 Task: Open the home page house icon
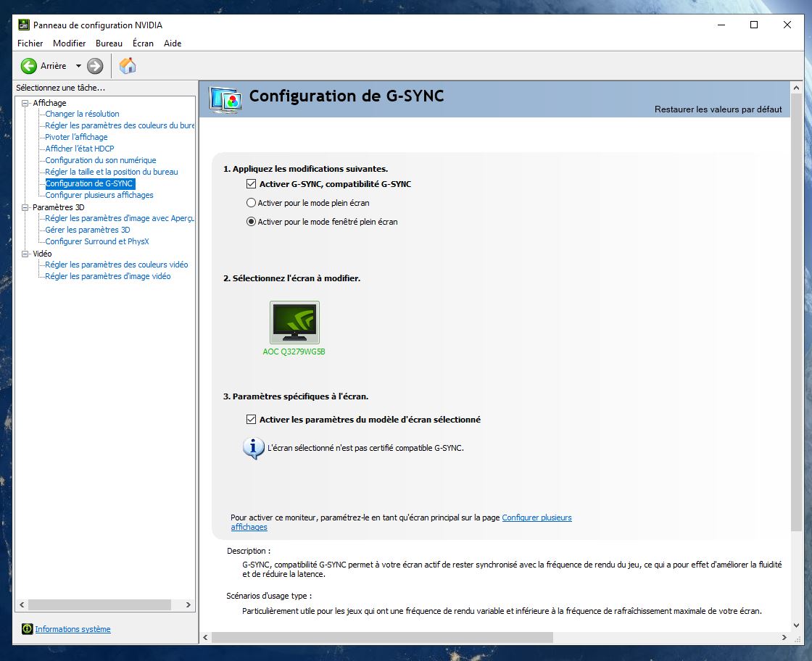128,66
